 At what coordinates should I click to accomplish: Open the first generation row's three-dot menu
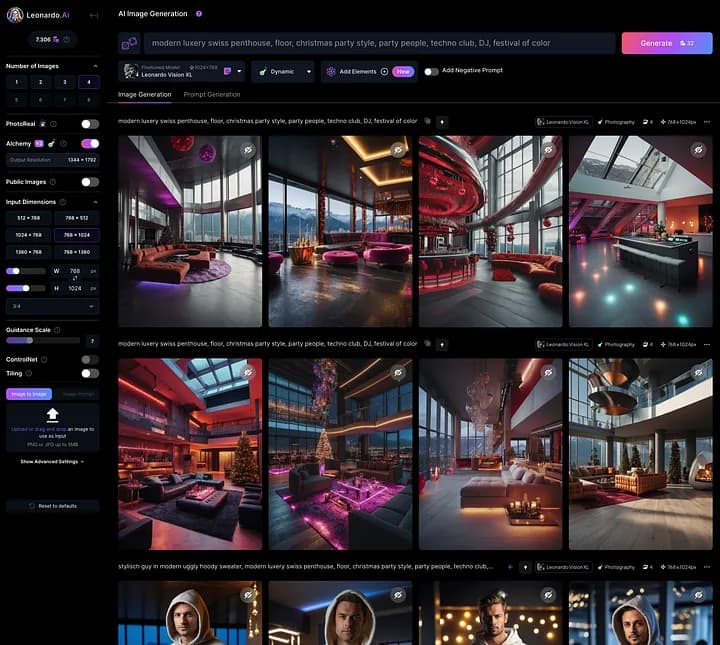point(708,121)
